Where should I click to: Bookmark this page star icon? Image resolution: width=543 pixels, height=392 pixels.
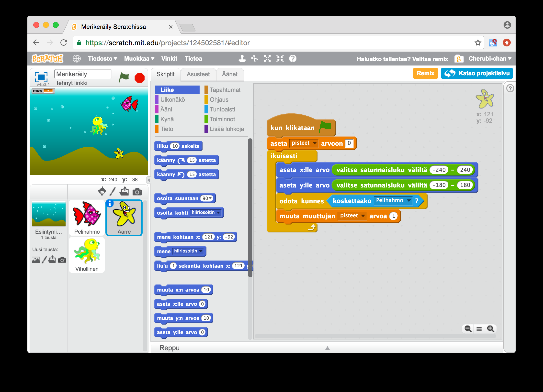click(478, 43)
